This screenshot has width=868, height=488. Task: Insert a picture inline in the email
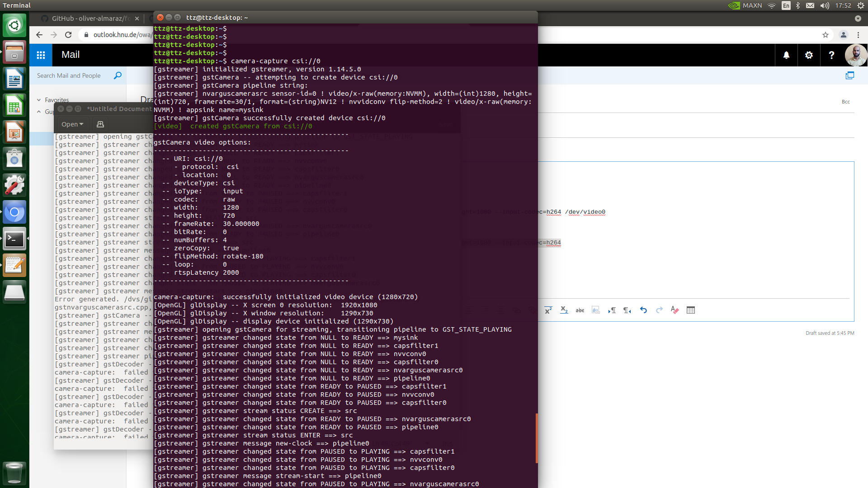coord(596,311)
